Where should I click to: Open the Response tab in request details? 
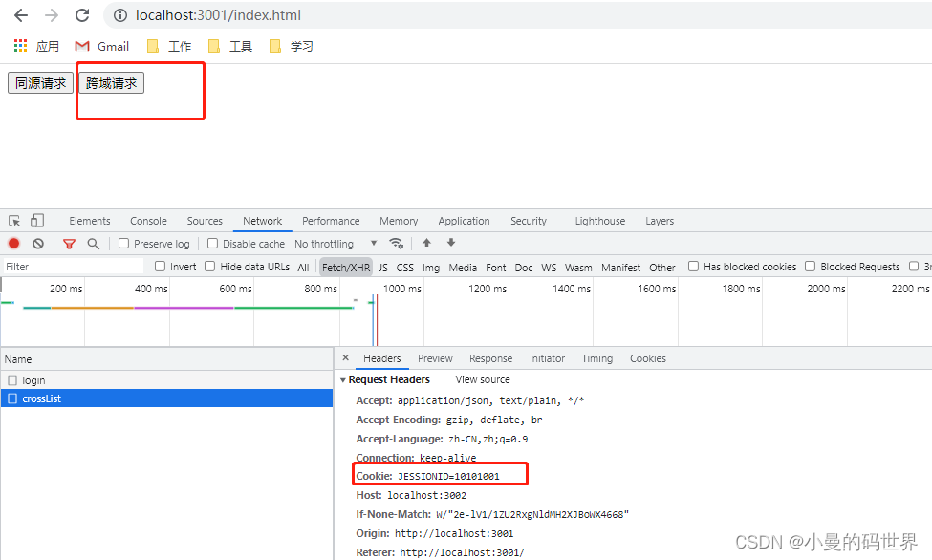(490, 358)
